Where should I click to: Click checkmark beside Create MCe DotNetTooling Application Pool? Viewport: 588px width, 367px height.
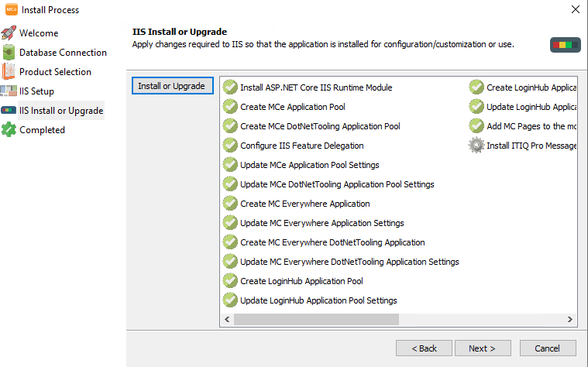tap(230, 126)
